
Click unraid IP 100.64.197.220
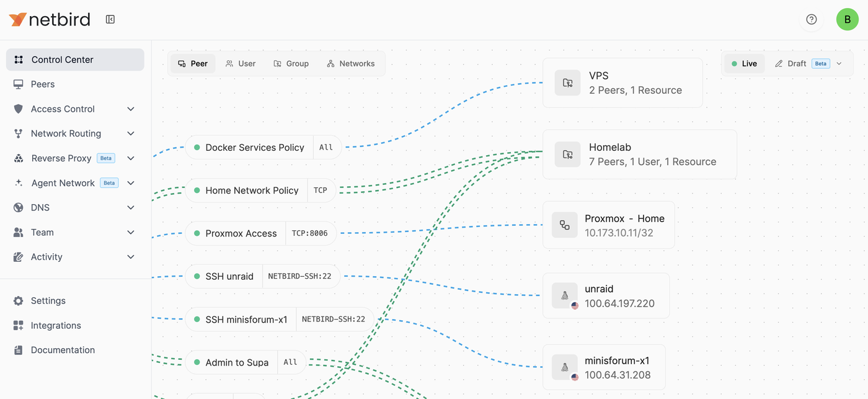pyautogui.click(x=619, y=303)
